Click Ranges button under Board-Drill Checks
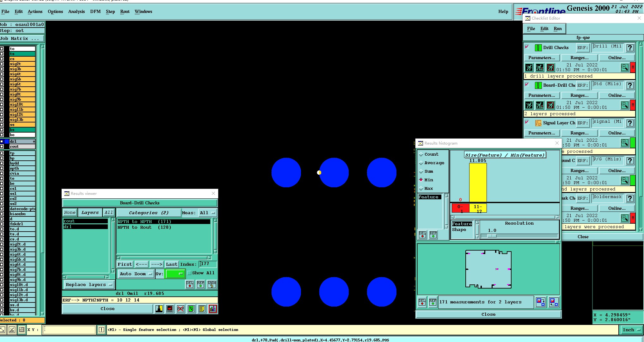 coord(580,96)
